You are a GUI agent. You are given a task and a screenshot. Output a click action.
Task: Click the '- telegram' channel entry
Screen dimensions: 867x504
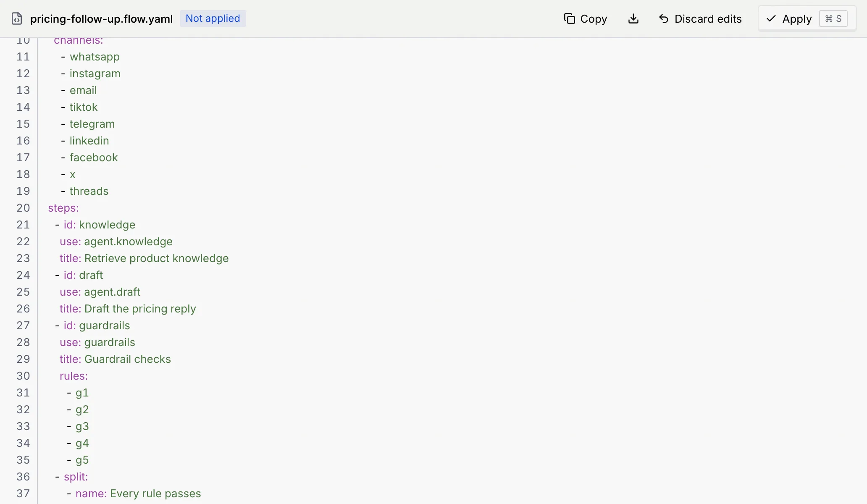pos(88,124)
